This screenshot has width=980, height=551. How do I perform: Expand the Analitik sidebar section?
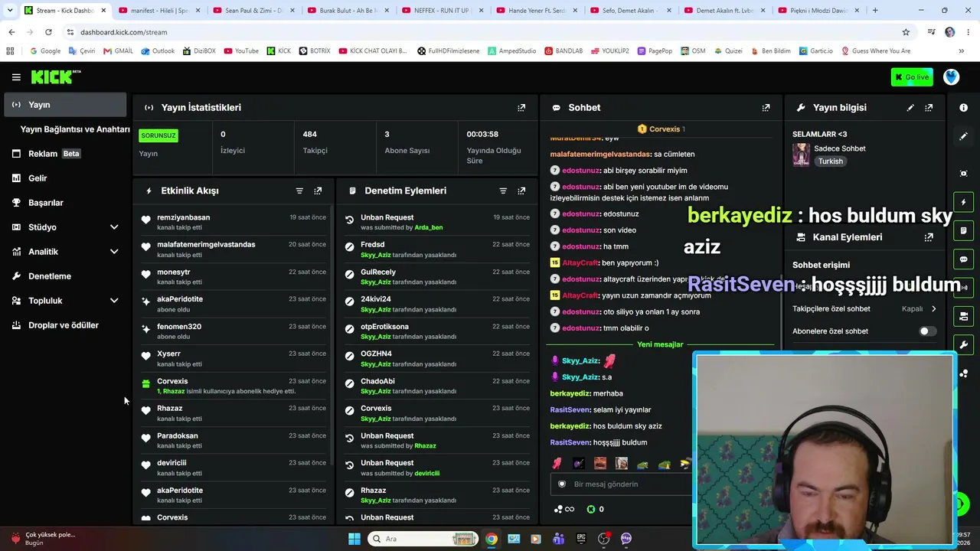click(x=114, y=252)
